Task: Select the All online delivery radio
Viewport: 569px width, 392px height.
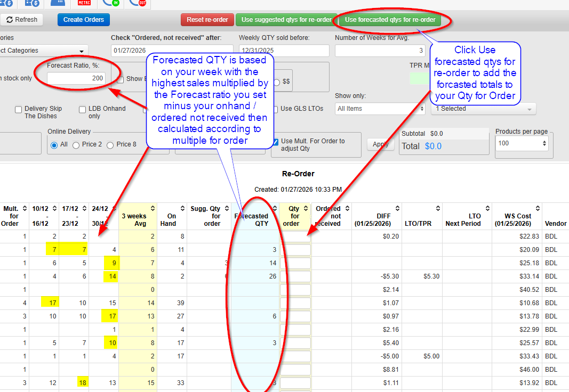Action: pos(54,145)
